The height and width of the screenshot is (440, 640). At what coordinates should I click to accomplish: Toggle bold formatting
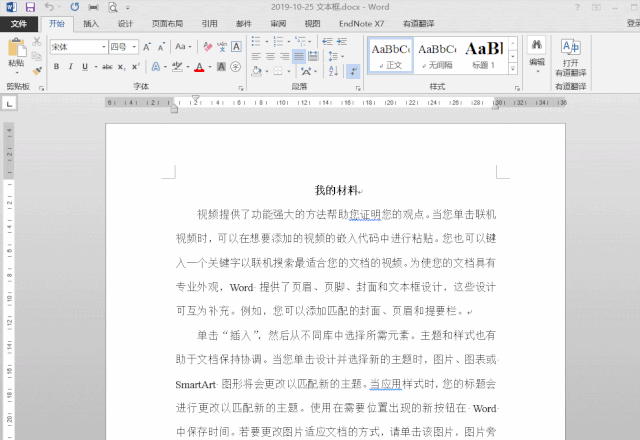[x=56, y=67]
